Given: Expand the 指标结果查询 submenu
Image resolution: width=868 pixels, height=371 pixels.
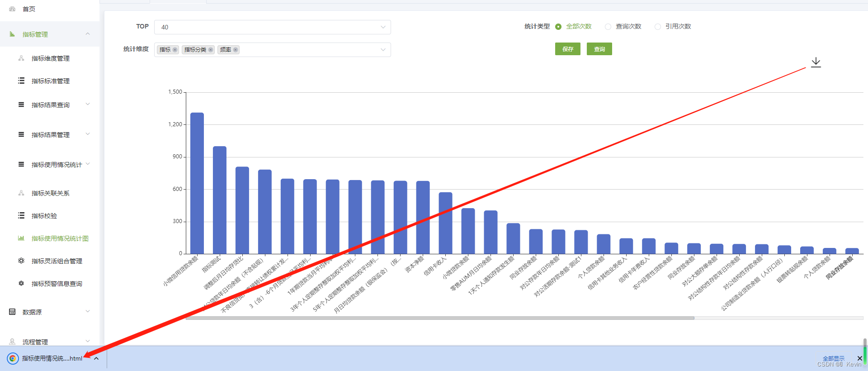Looking at the screenshot, I should pos(88,104).
